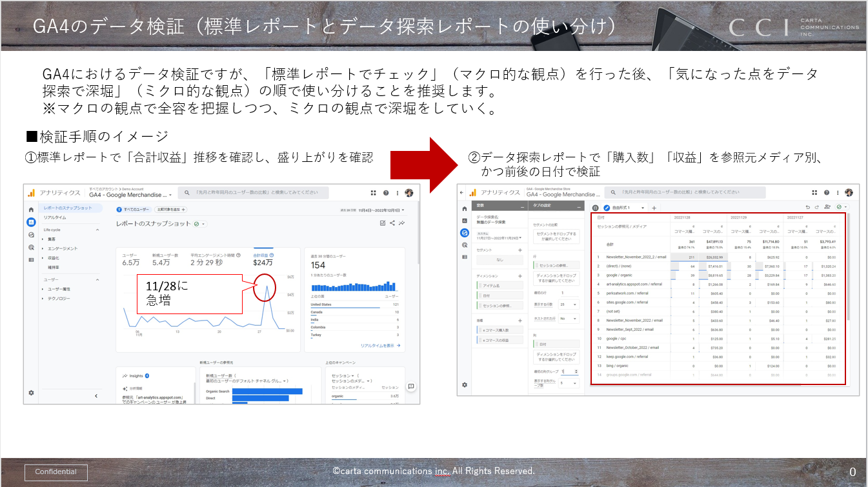
Task: Open the Home icon in exploration screenshot sidebar
Action: (x=465, y=208)
